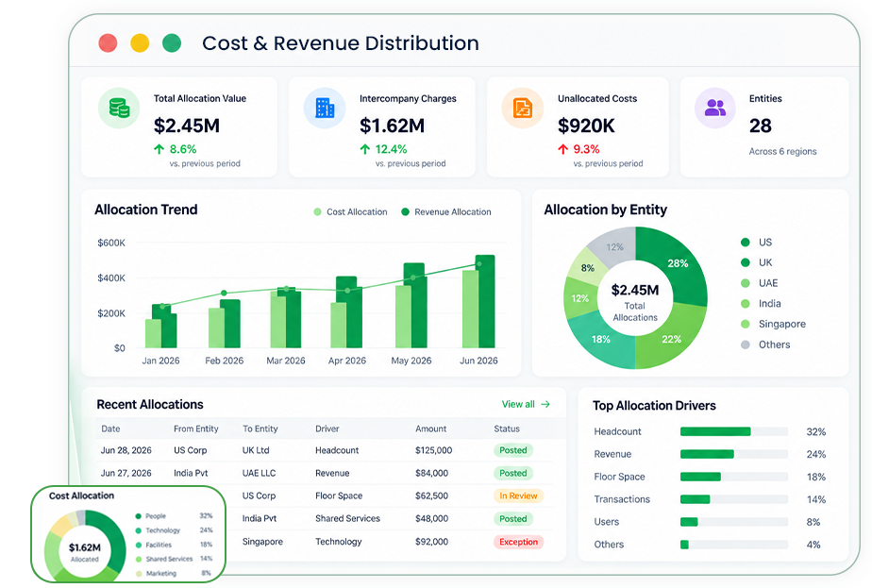872x588 pixels.
Task: Click the red window dot
Action: (x=108, y=42)
